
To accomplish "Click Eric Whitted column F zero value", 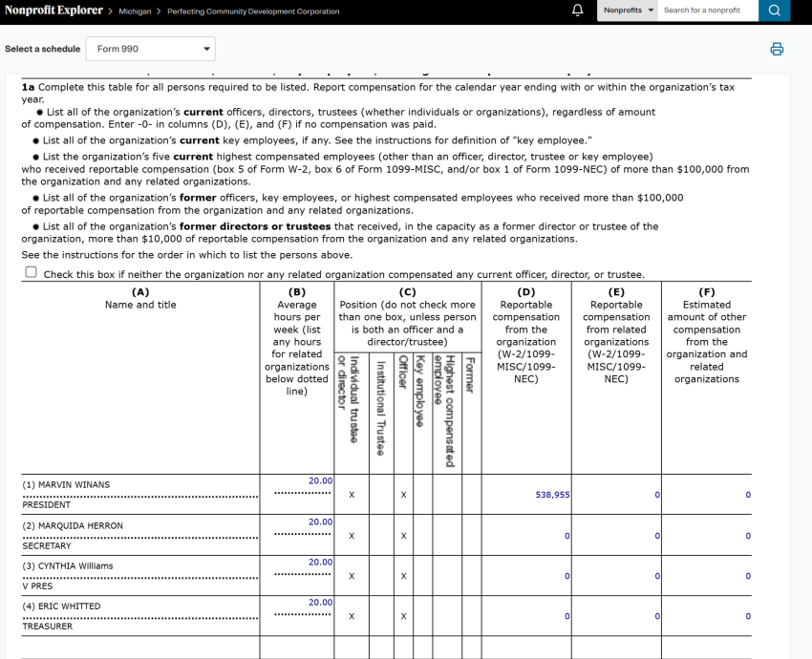I will pos(748,616).
